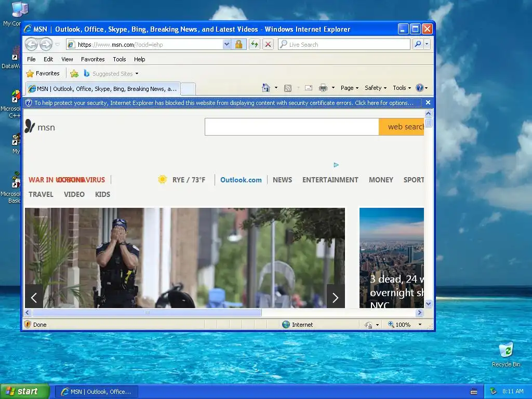
Task: Open the KIDS section link
Action: pyautogui.click(x=102, y=194)
